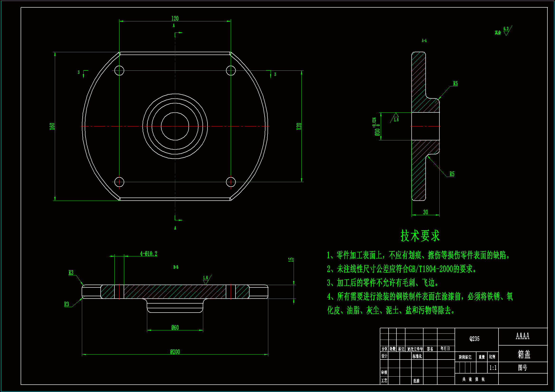Select the innermost center bore circle
This screenshot has height=392, width=555.
[175, 126]
